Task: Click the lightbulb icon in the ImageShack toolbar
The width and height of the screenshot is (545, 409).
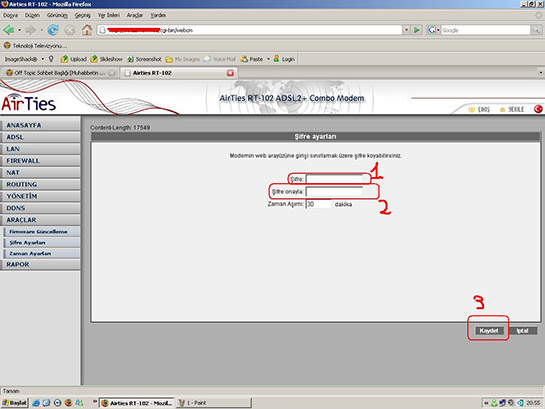Action: [x=51, y=59]
